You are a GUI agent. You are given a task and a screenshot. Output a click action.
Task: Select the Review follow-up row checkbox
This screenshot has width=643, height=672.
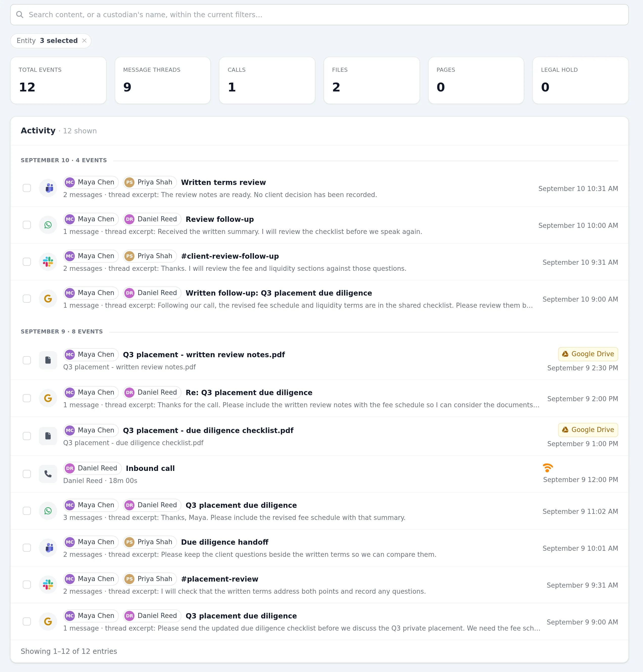click(x=27, y=225)
